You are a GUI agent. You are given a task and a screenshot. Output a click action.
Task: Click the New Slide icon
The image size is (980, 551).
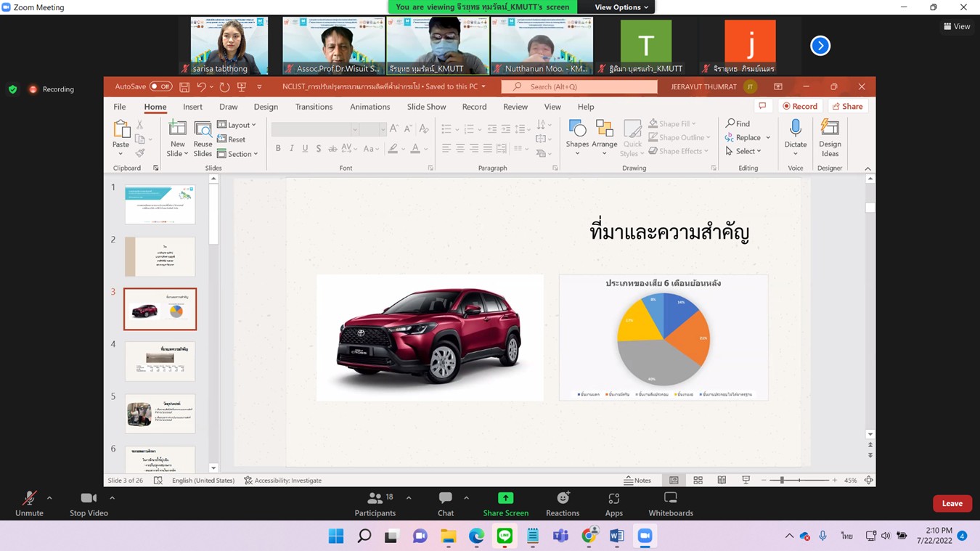177,129
